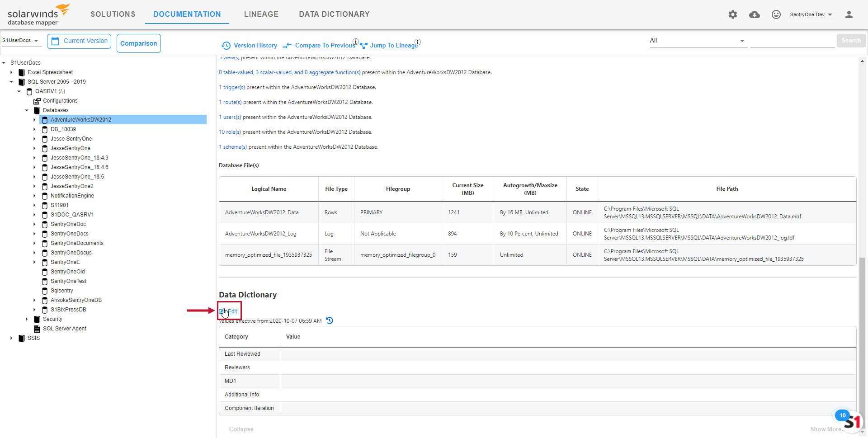Click the Jump To Lineage node icon
The width and height of the screenshot is (868, 438).
[x=363, y=45]
